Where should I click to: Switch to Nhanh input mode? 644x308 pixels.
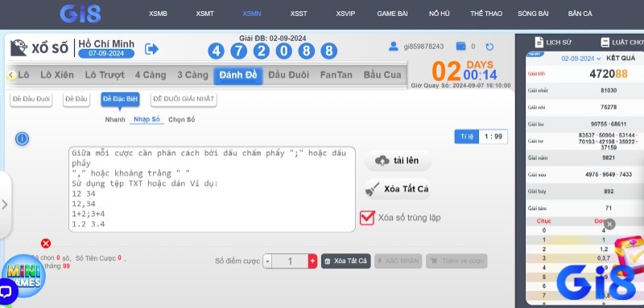(x=115, y=120)
